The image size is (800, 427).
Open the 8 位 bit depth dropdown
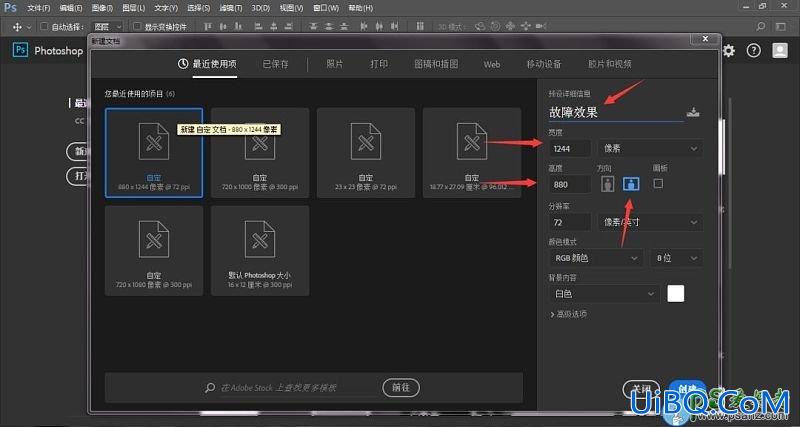point(677,258)
